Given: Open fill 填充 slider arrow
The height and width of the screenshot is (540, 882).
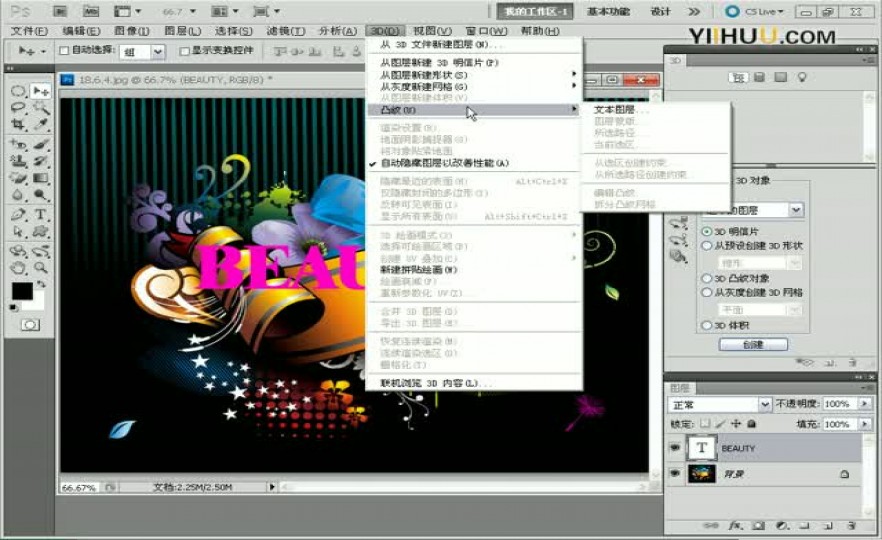Looking at the screenshot, I should point(865,424).
